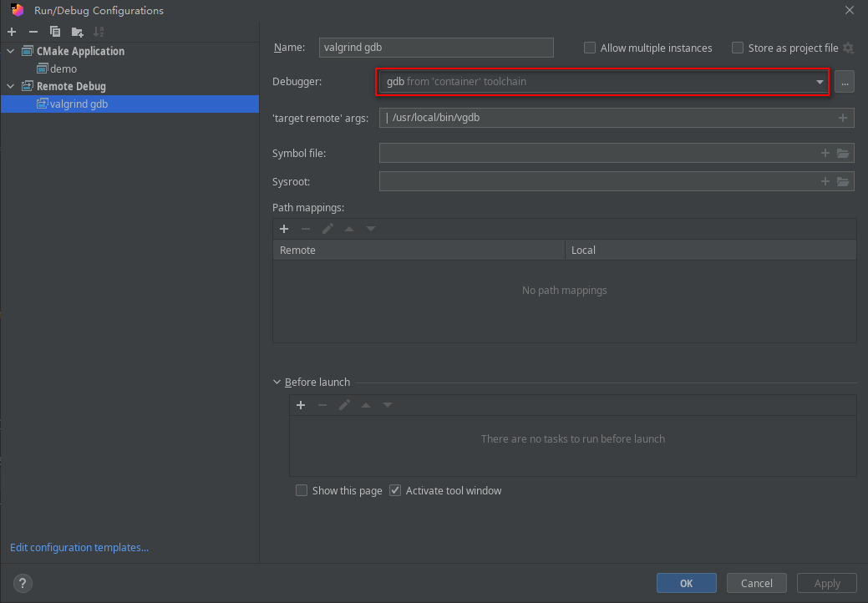Viewport: 868px width, 603px height.
Task: Move the configuration into a new folder
Action: click(77, 32)
